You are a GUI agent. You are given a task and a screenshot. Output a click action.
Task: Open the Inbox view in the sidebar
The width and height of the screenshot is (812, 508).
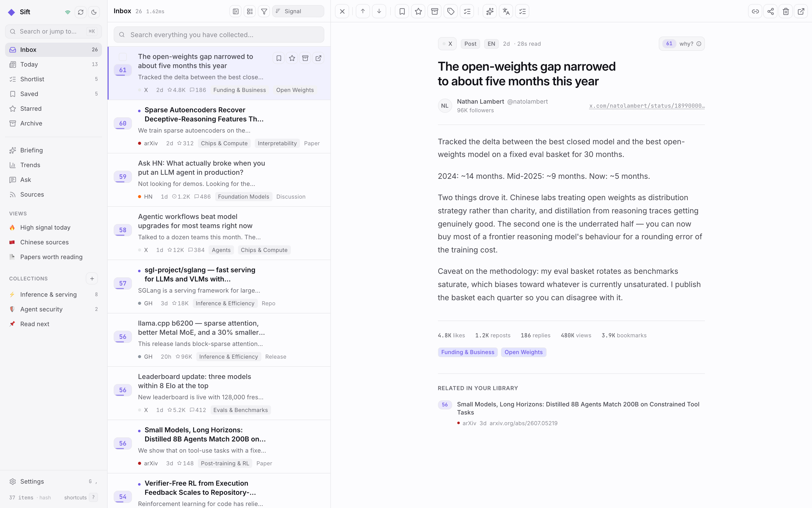click(53, 50)
